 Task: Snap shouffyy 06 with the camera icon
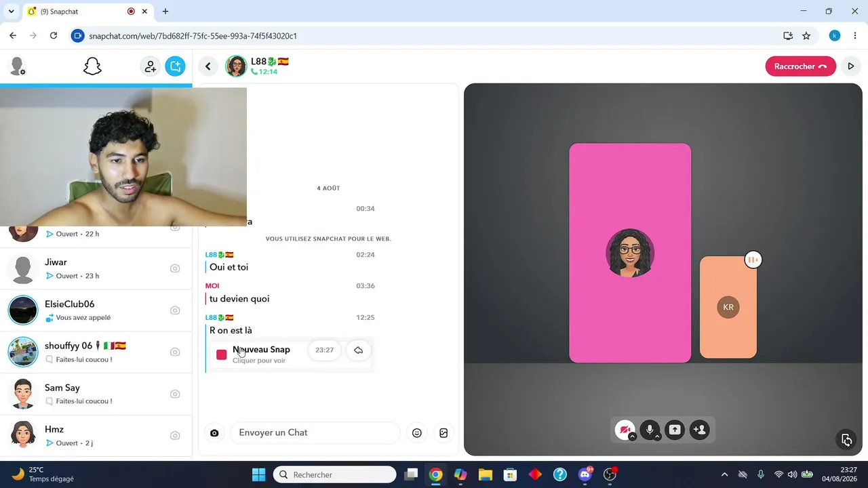(x=175, y=352)
